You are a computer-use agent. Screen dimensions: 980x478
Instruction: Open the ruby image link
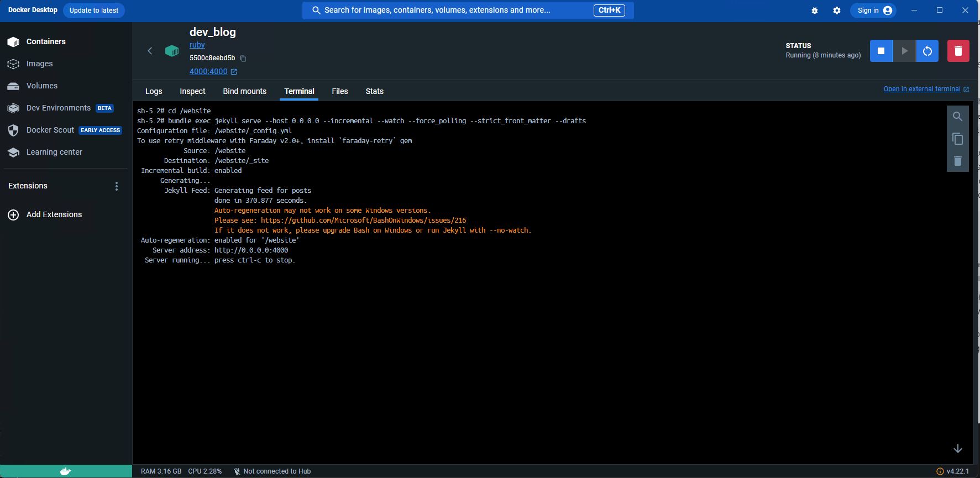pyautogui.click(x=197, y=45)
